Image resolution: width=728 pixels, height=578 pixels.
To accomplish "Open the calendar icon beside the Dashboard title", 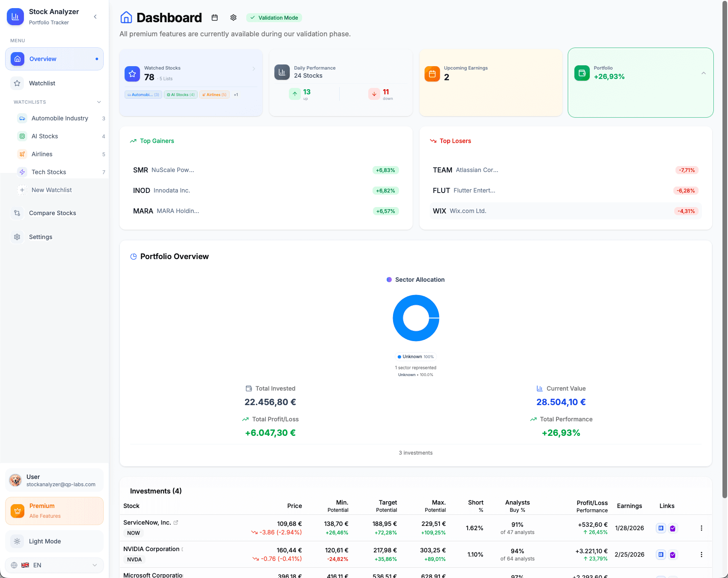I will pyautogui.click(x=215, y=18).
